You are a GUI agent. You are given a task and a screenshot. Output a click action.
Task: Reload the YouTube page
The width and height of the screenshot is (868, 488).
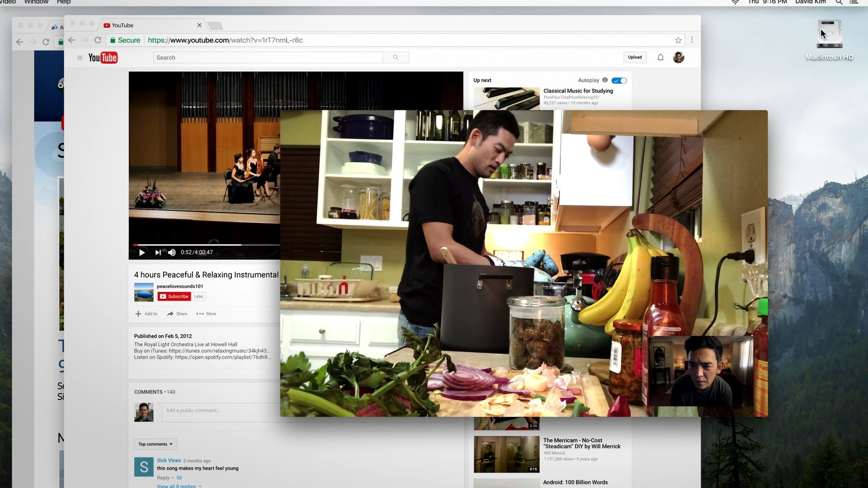[98, 40]
